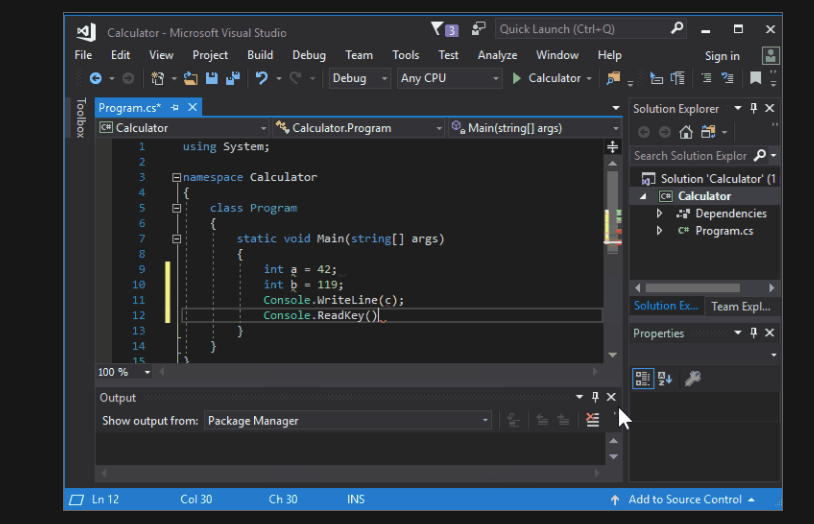Image resolution: width=814 pixels, height=524 pixels.
Task: Open the Build menu
Action: (x=260, y=55)
